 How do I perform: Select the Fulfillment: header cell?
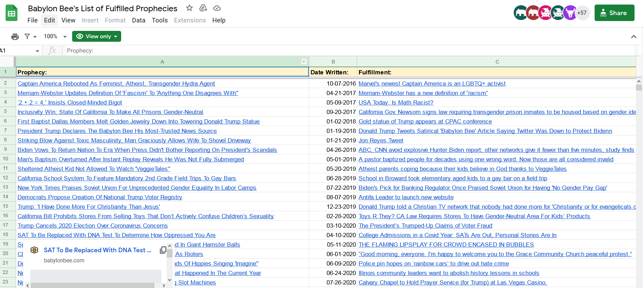(497, 72)
